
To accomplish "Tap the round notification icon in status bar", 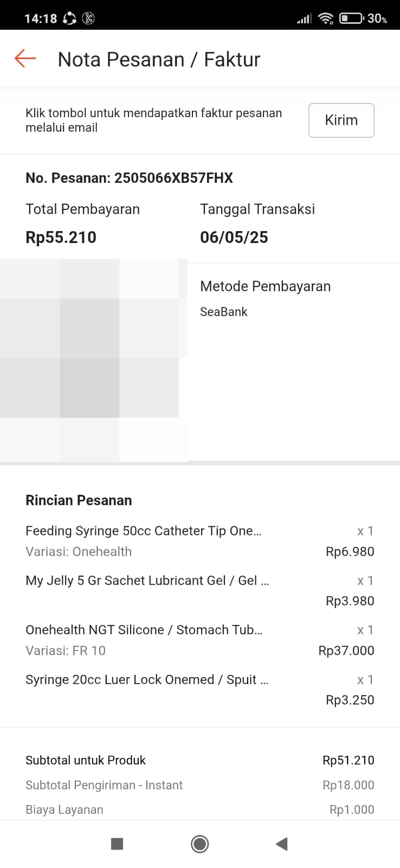I will coord(88,18).
